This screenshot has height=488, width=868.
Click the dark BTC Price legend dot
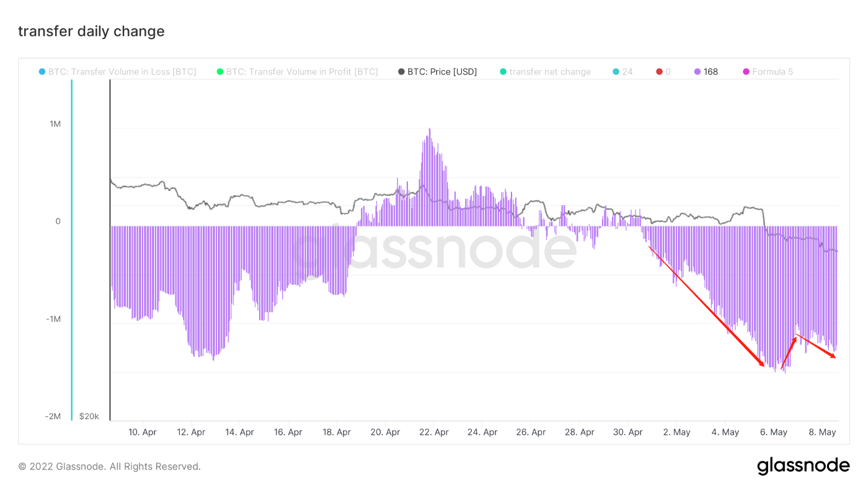(x=401, y=72)
